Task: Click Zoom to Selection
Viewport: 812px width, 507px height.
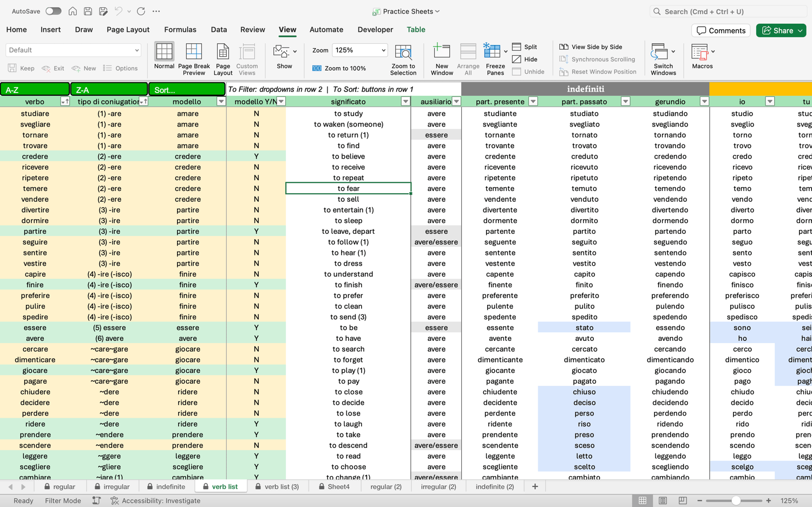Action: [x=403, y=60]
